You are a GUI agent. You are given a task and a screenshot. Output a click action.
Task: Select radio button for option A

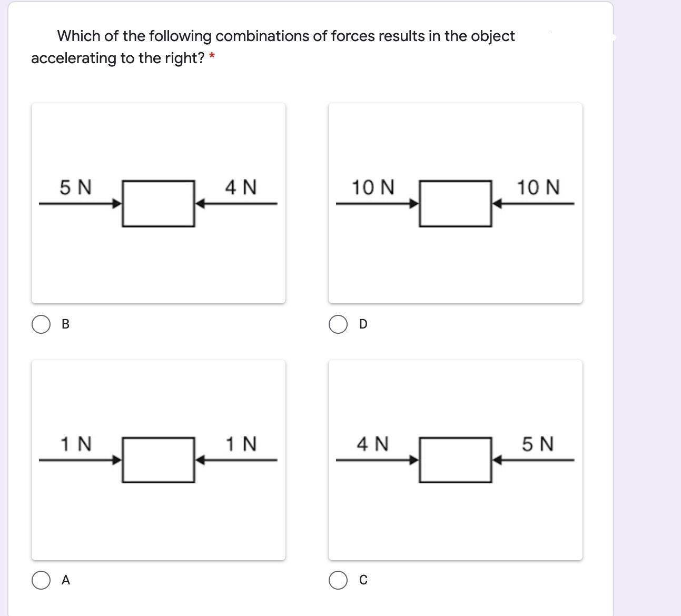(41, 580)
